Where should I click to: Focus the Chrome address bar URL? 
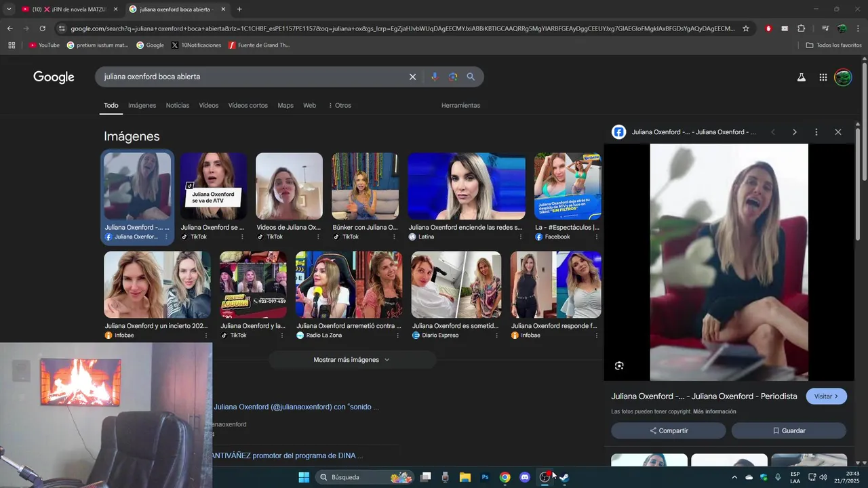(x=403, y=28)
